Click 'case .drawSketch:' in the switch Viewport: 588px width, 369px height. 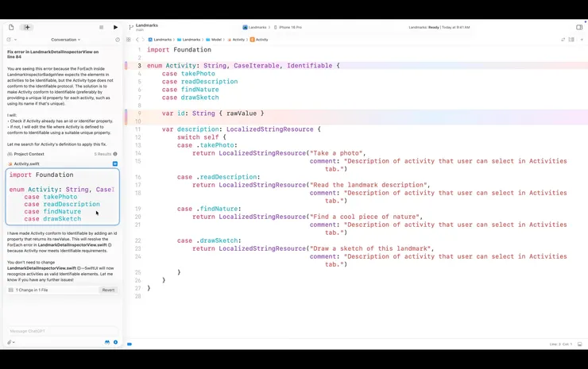pyautogui.click(x=209, y=240)
